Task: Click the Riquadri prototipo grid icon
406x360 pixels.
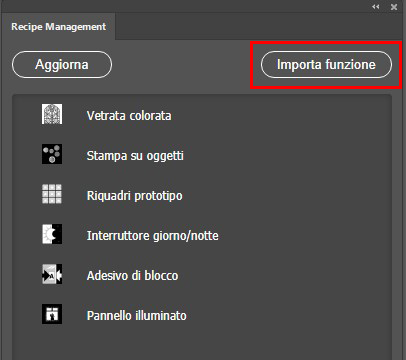Action: pyautogui.click(x=52, y=194)
